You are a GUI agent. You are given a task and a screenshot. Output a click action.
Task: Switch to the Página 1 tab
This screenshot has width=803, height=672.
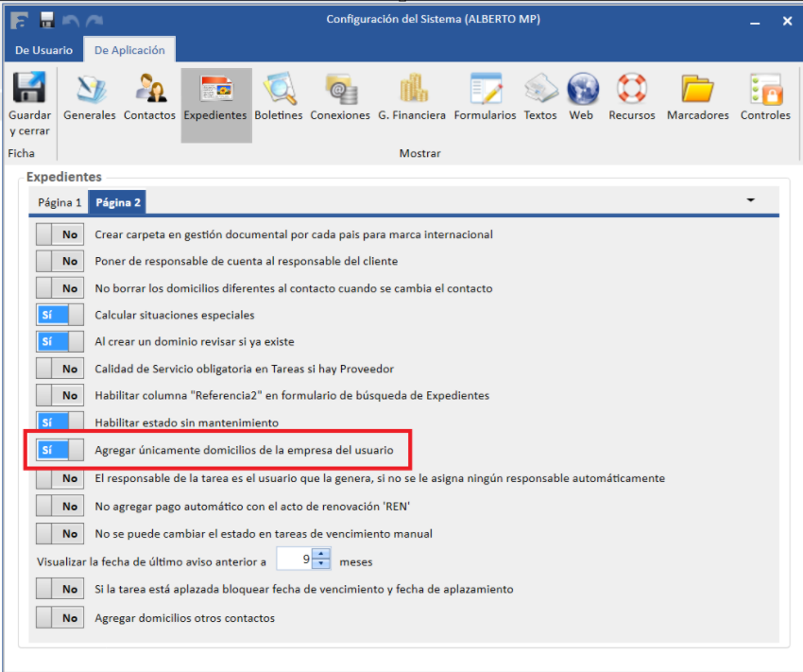pos(59,202)
